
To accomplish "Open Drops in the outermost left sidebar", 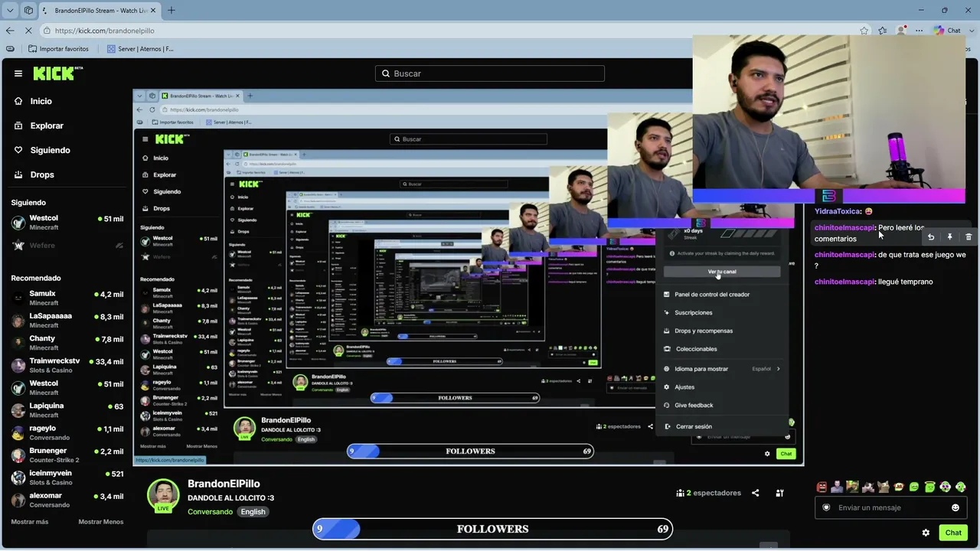I will 34,174.
